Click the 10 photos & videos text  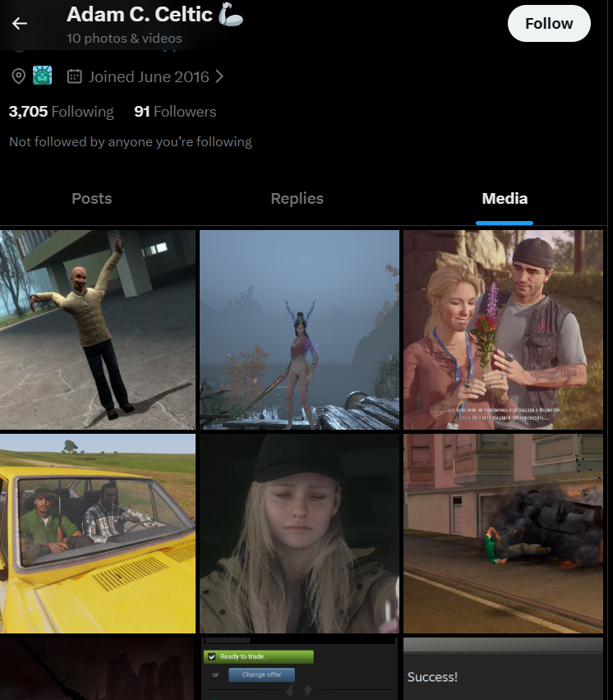(124, 39)
